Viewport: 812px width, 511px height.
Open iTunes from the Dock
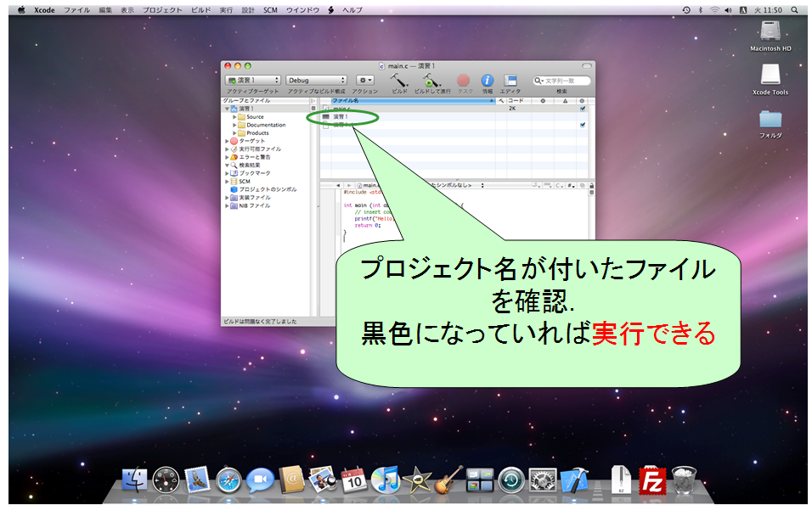(x=386, y=480)
